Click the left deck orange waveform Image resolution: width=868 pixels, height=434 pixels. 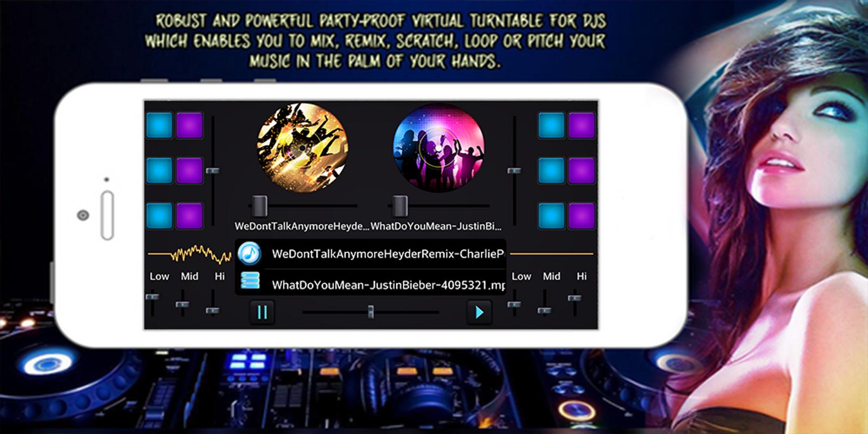point(190,253)
